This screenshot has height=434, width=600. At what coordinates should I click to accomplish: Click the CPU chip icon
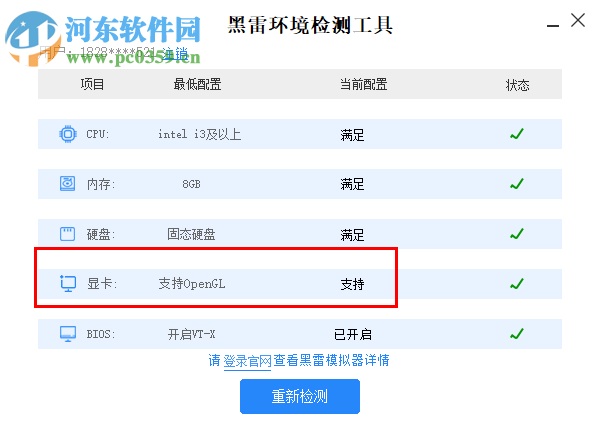pyautogui.click(x=68, y=134)
